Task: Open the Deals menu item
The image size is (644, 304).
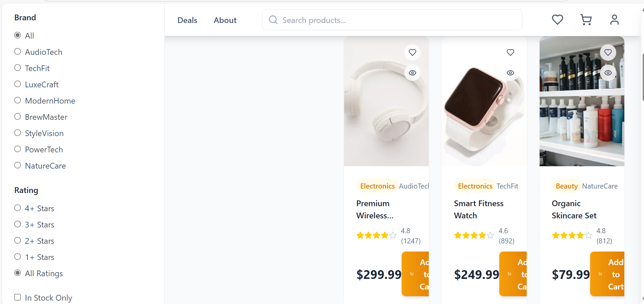Action: click(187, 20)
